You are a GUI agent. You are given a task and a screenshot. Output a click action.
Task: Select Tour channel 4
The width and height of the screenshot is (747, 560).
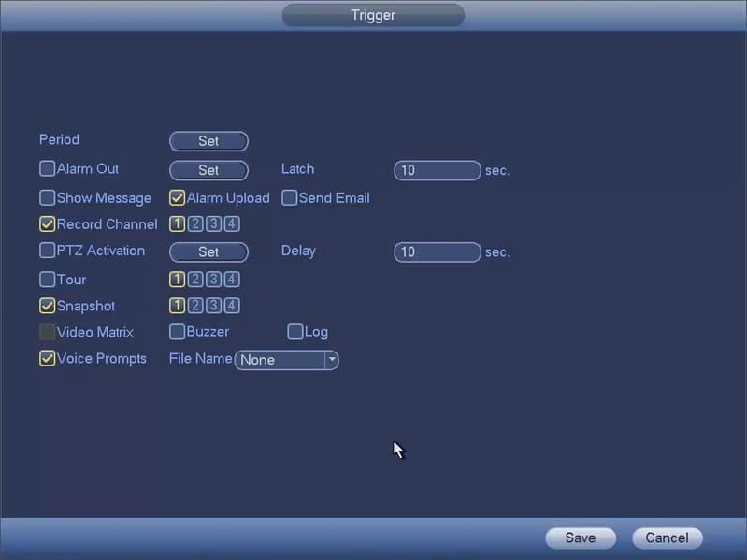pyautogui.click(x=232, y=280)
